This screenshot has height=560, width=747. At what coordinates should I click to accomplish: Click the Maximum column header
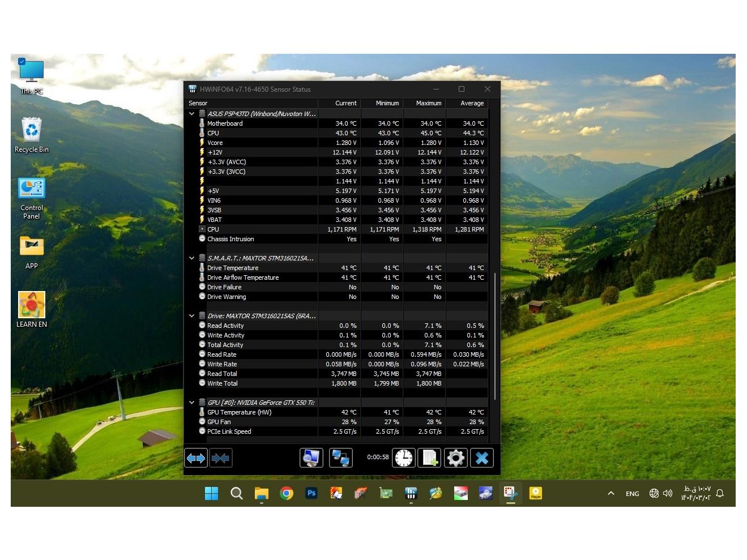pyautogui.click(x=428, y=103)
